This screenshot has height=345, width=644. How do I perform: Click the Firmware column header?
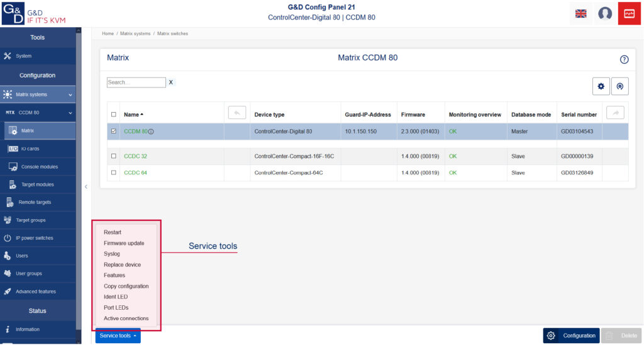(x=413, y=115)
